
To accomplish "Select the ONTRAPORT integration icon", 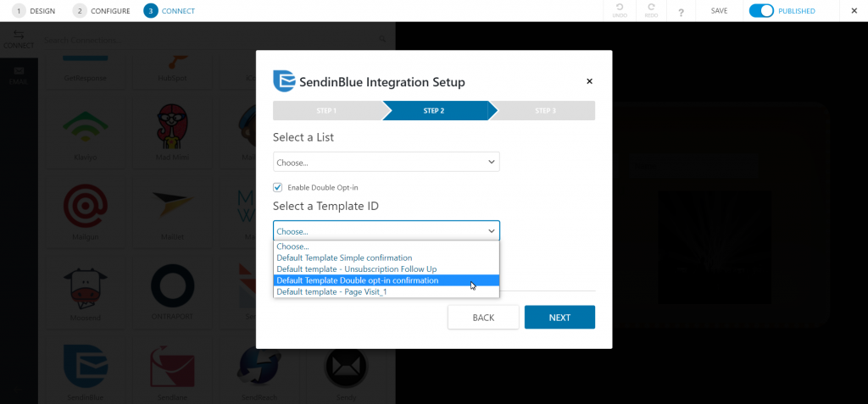I will pyautogui.click(x=173, y=285).
